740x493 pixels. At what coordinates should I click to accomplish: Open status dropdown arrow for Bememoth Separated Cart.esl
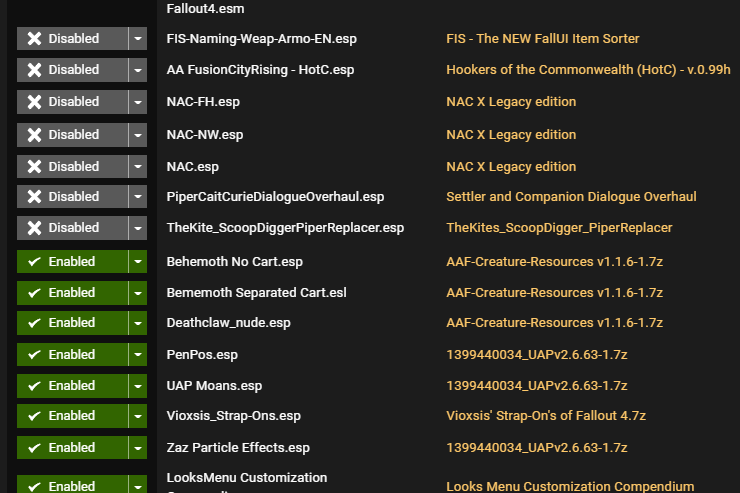(x=138, y=293)
